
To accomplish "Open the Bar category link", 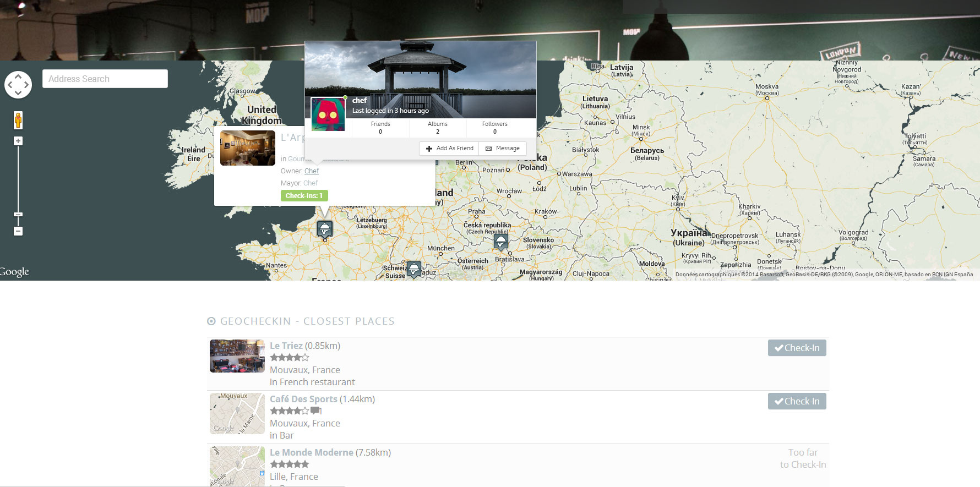I will [x=287, y=435].
